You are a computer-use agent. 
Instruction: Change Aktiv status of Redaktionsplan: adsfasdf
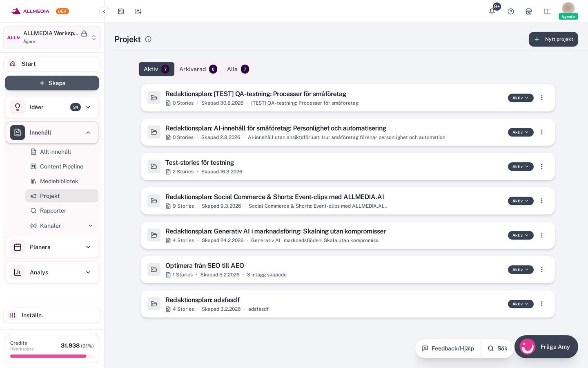[x=521, y=304]
